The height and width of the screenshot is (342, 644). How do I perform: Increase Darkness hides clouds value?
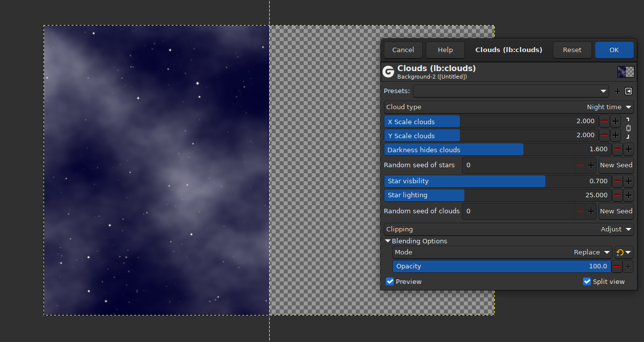[x=628, y=149]
